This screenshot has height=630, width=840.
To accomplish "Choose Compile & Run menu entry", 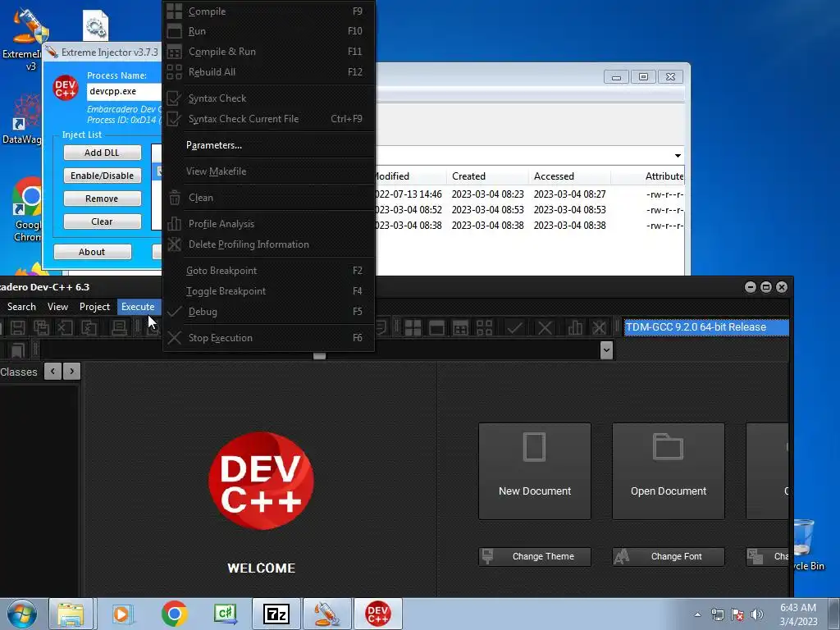I will tap(268, 52).
